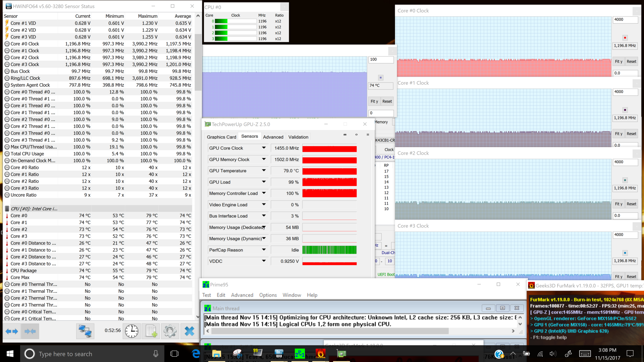Open File Explorer from the taskbar

[x=216, y=354]
